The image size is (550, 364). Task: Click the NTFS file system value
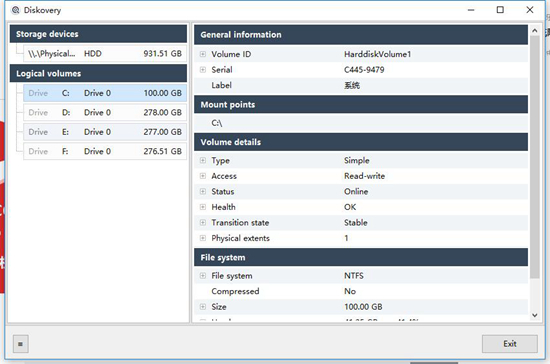point(354,276)
